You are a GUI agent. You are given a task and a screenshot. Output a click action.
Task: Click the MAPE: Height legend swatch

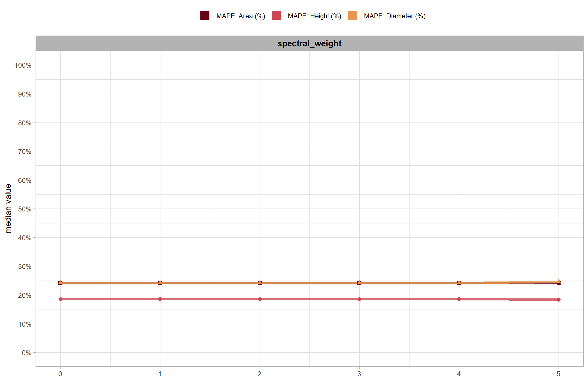276,15
